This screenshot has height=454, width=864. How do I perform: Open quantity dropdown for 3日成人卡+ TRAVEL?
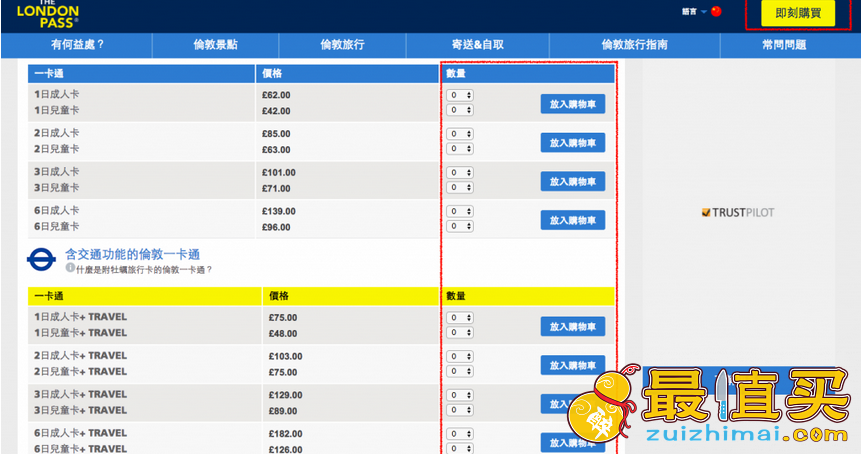coord(460,395)
